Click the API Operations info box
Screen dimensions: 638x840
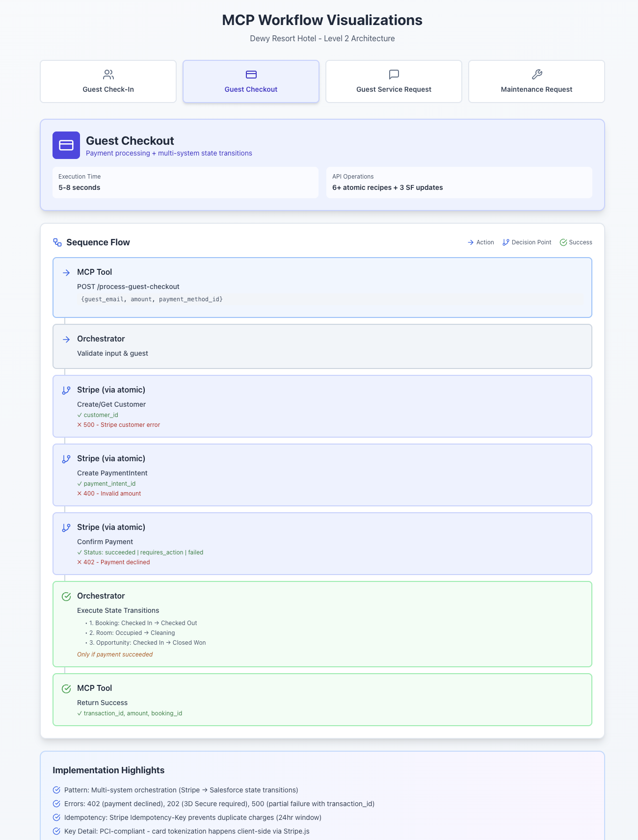point(459,183)
